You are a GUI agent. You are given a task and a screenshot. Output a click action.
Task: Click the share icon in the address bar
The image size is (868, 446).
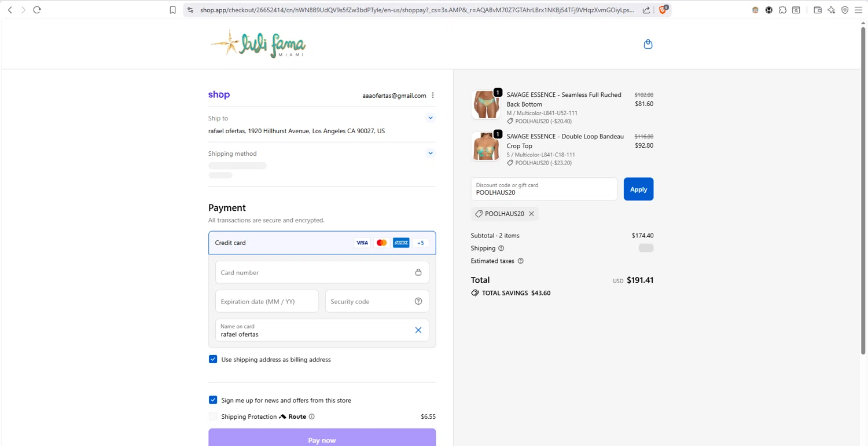(x=646, y=10)
